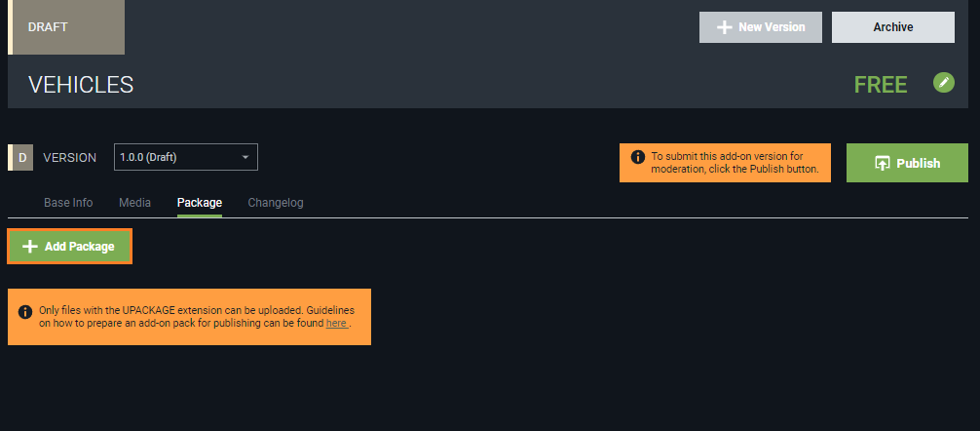
Task: Switch to the Base Info tab
Action: (x=68, y=203)
